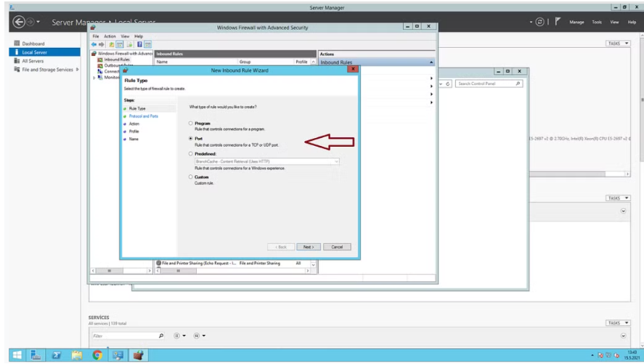Image resolution: width=644 pixels, height=364 pixels.
Task: Show hidden system tray icons
Action: (x=592, y=355)
